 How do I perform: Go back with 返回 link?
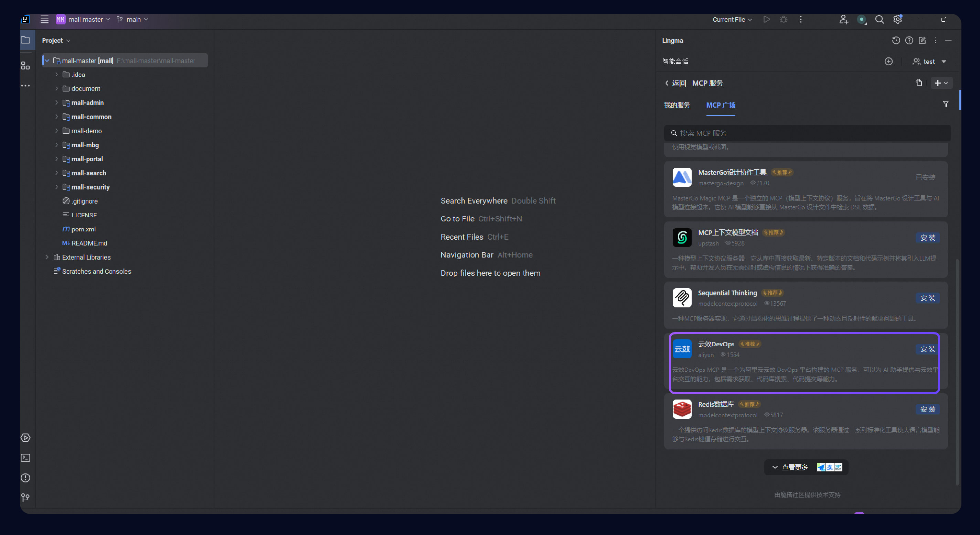pos(675,83)
